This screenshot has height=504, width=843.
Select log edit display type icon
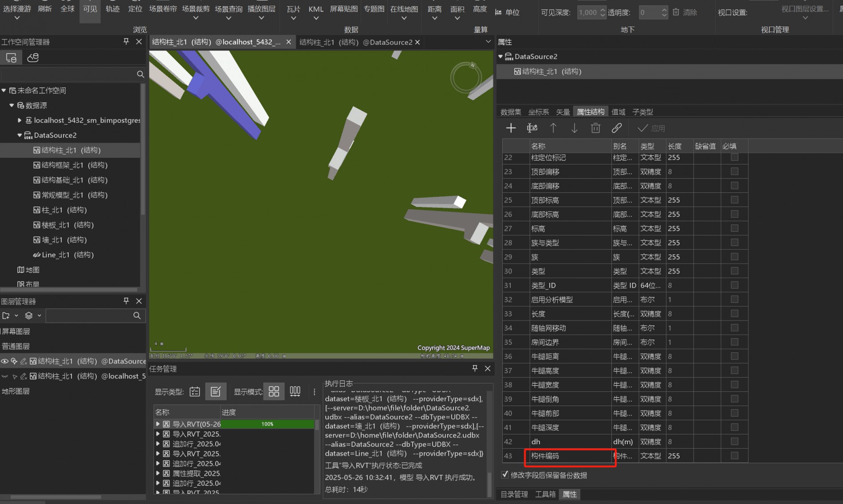[x=216, y=391]
